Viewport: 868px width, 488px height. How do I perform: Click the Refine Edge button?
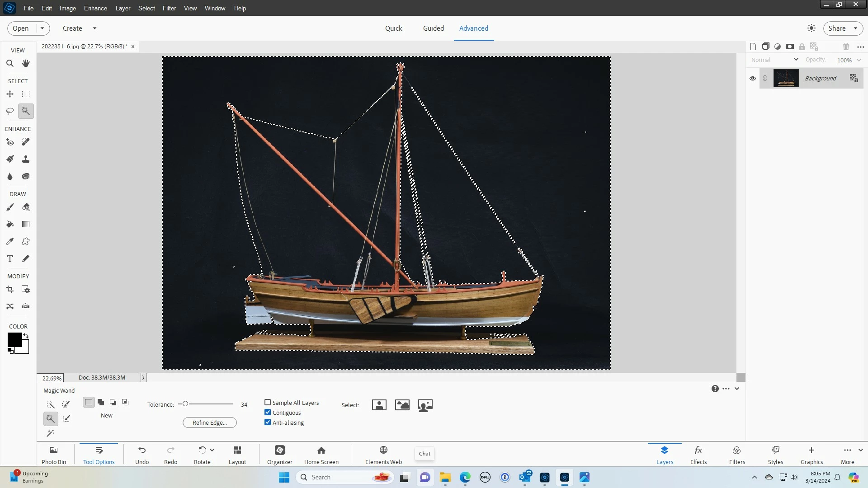coord(209,422)
